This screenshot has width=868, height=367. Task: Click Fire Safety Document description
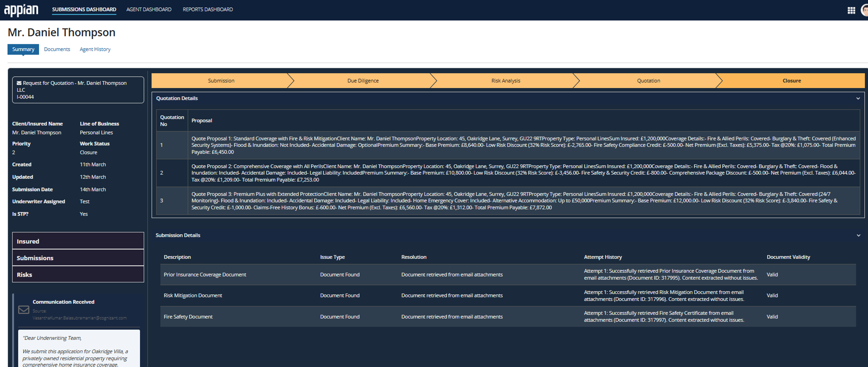click(188, 317)
